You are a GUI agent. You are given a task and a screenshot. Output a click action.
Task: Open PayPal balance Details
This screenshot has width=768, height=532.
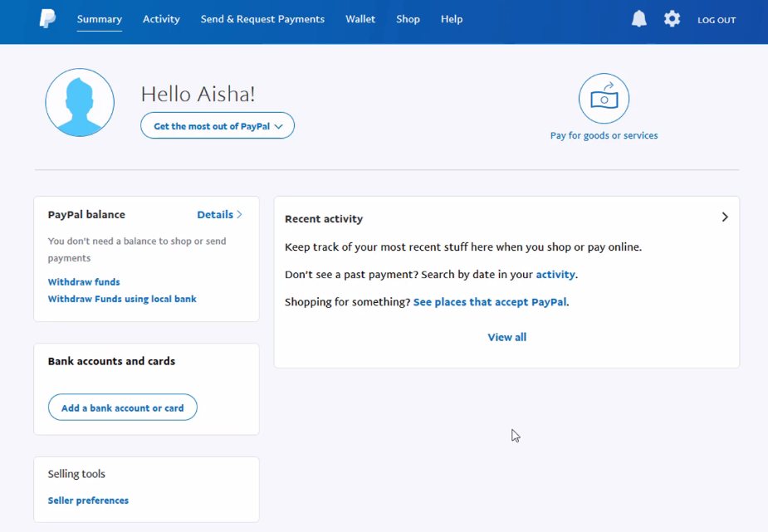(219, 215)
